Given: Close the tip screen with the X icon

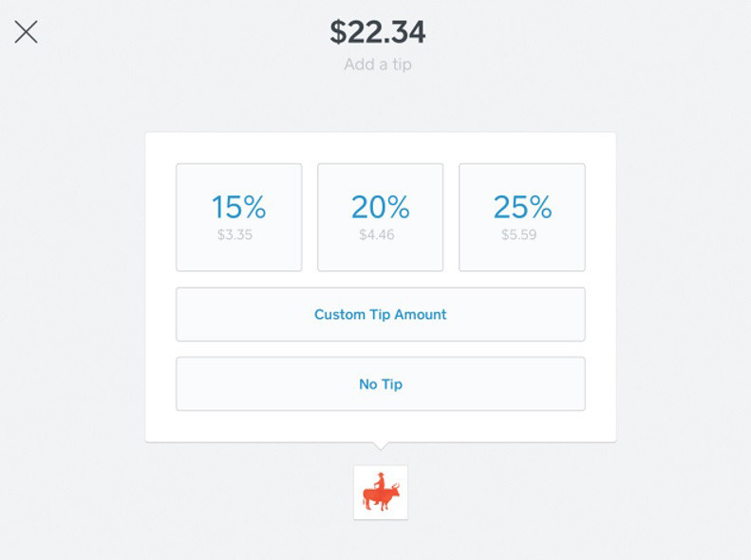Looking at the screenshot, I should click(x=26, y=32).
